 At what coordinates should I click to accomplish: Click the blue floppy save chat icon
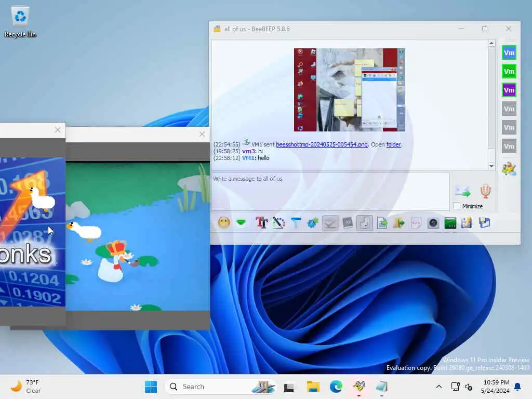click(x=485, y=223)
